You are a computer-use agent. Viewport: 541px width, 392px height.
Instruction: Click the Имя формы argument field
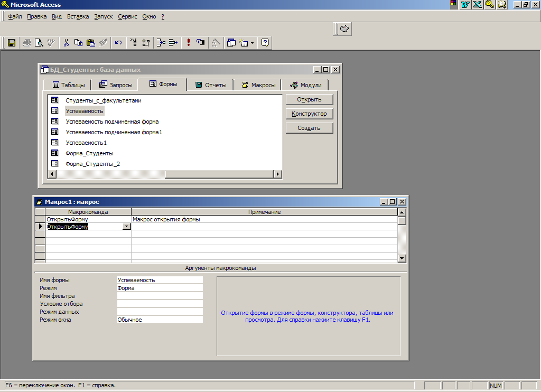(160, 280)
